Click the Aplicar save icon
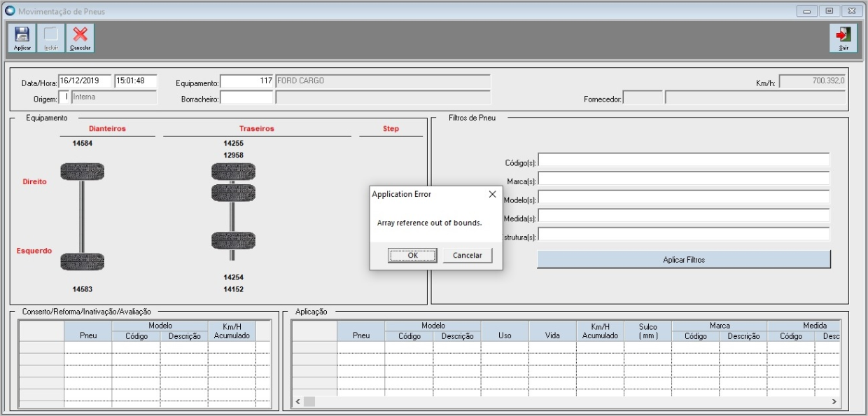This screenshot has height=416, width=868. [x=22, y=38]
